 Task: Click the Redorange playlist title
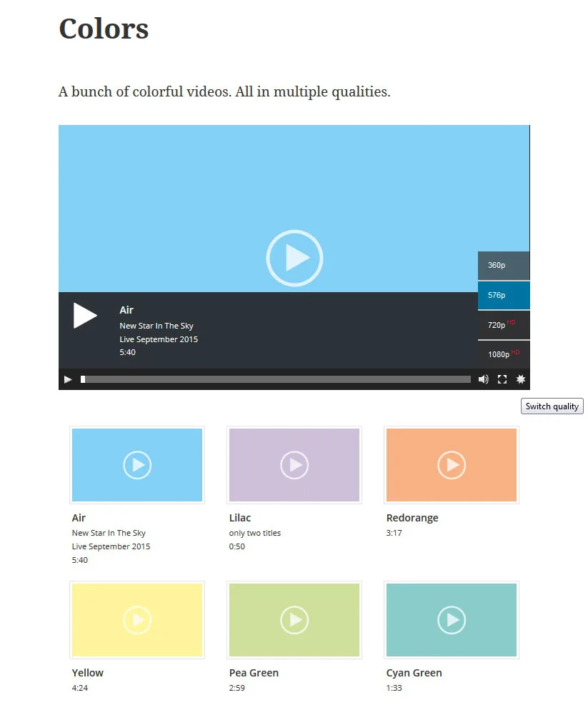412,518
